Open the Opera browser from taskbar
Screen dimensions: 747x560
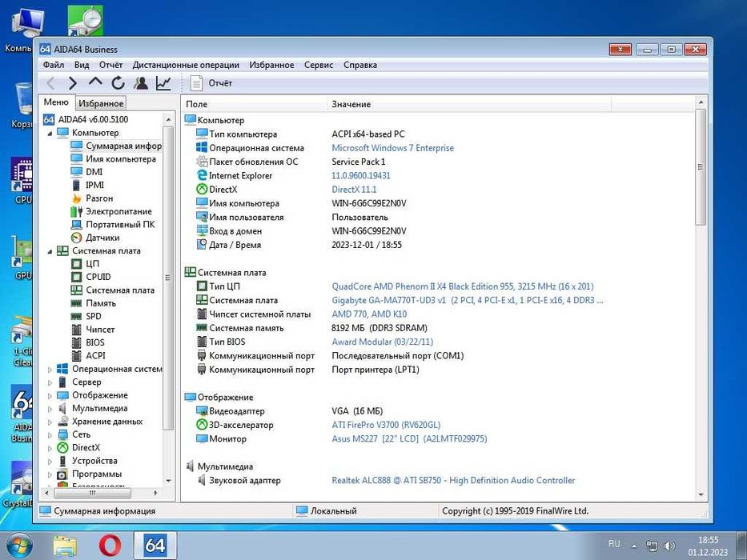pos(110,546)
